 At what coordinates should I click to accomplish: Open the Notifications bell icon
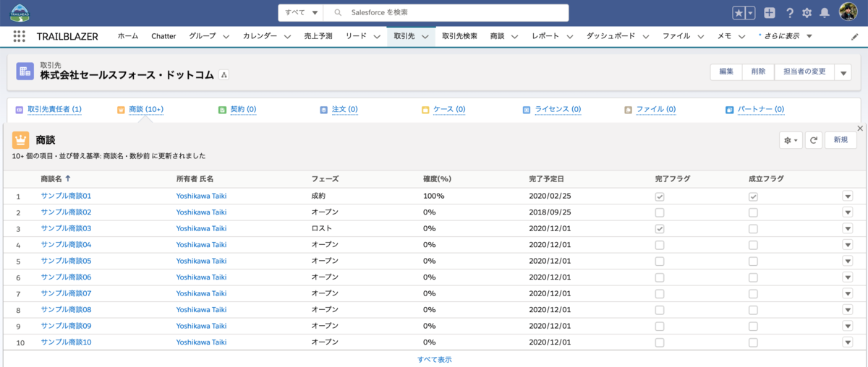tap(825, 13)
